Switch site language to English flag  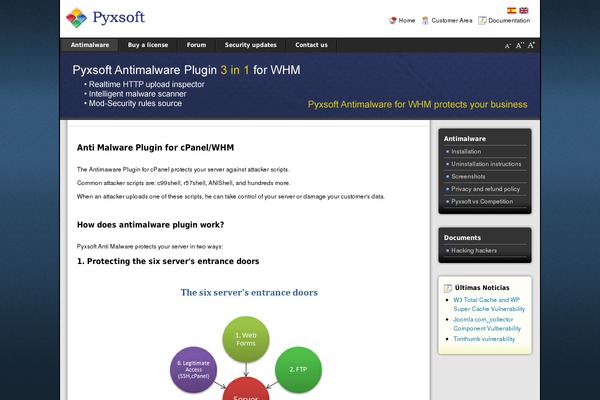click(x=524, y=10)
